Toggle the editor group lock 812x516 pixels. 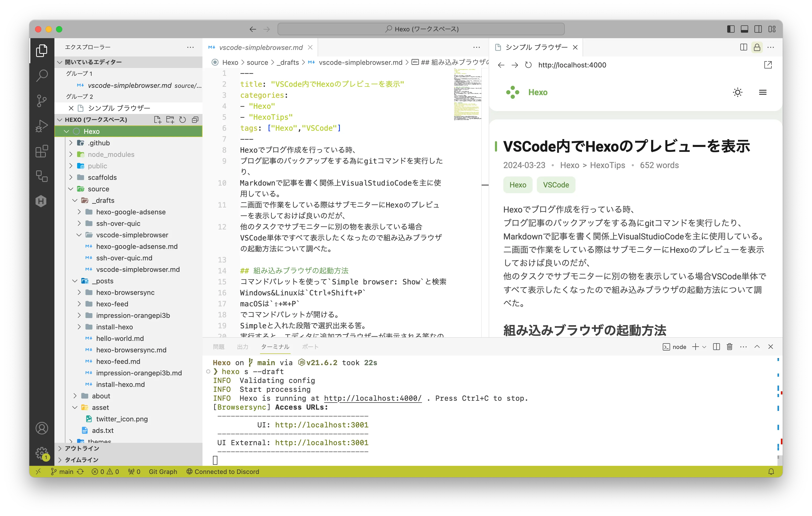point(757,47)
